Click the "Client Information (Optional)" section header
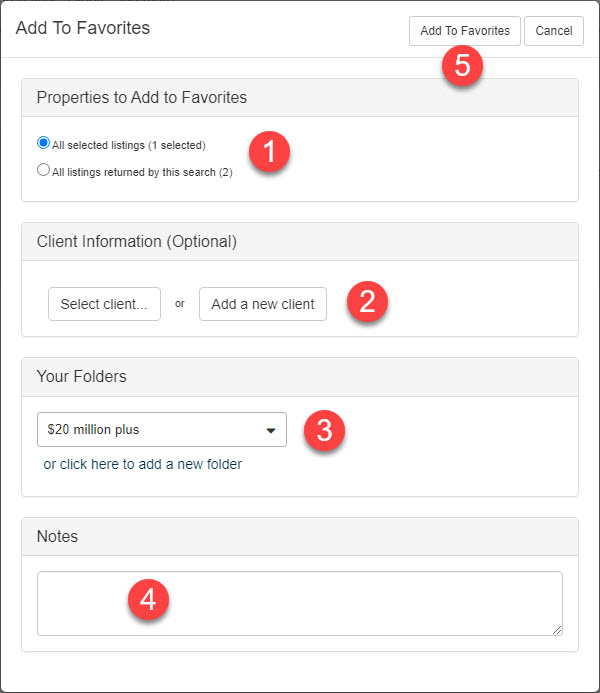 click(136, 242)
